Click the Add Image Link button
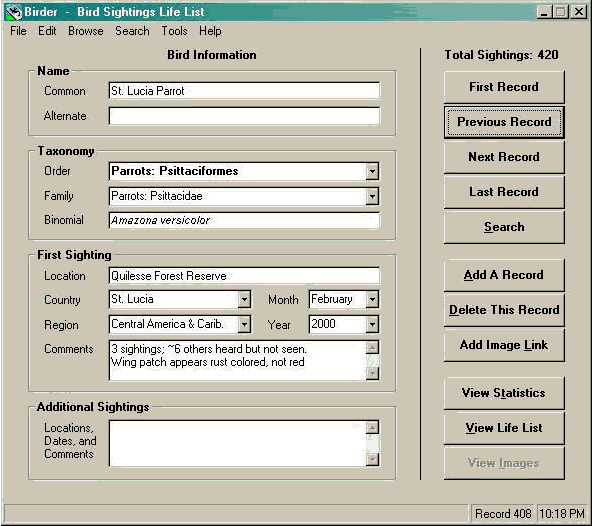The height and width of the screenshot is (526, 592). pos(504,345)
